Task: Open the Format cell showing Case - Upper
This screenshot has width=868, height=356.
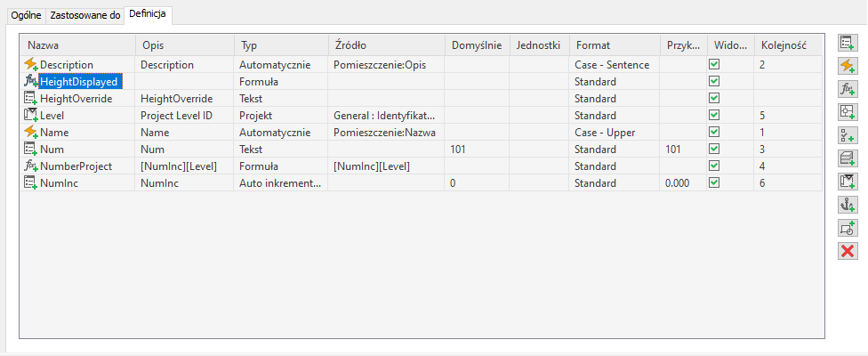Action: tap(613, 132)
